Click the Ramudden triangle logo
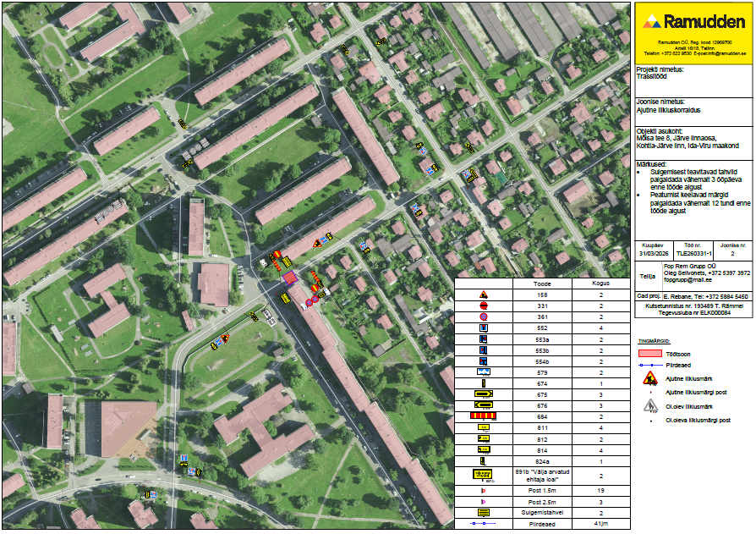This screenshot has width=756, height=534. (653, 22)
